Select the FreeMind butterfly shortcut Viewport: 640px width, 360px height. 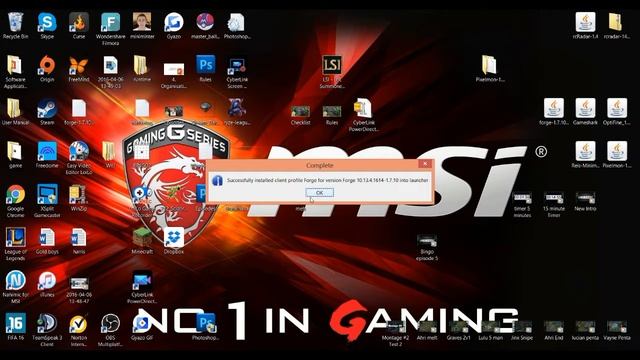[x=79, y=69]
